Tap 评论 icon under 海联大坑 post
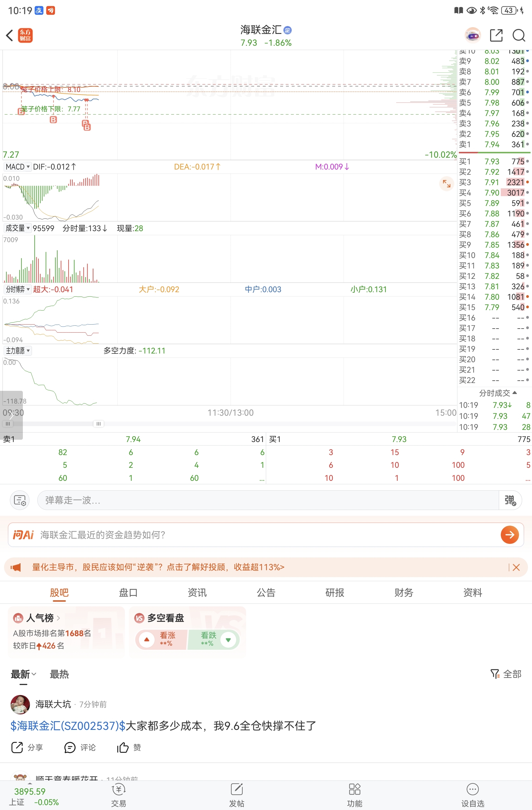Screen dimensions: 532x810 coord(70,748)
